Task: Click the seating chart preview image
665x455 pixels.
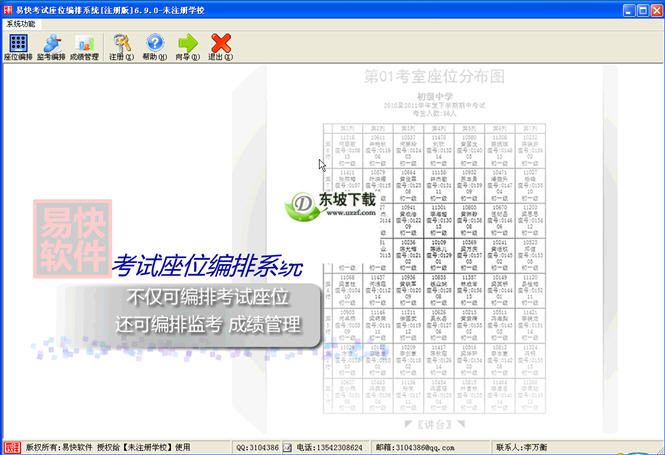Action: click(434, 268)
